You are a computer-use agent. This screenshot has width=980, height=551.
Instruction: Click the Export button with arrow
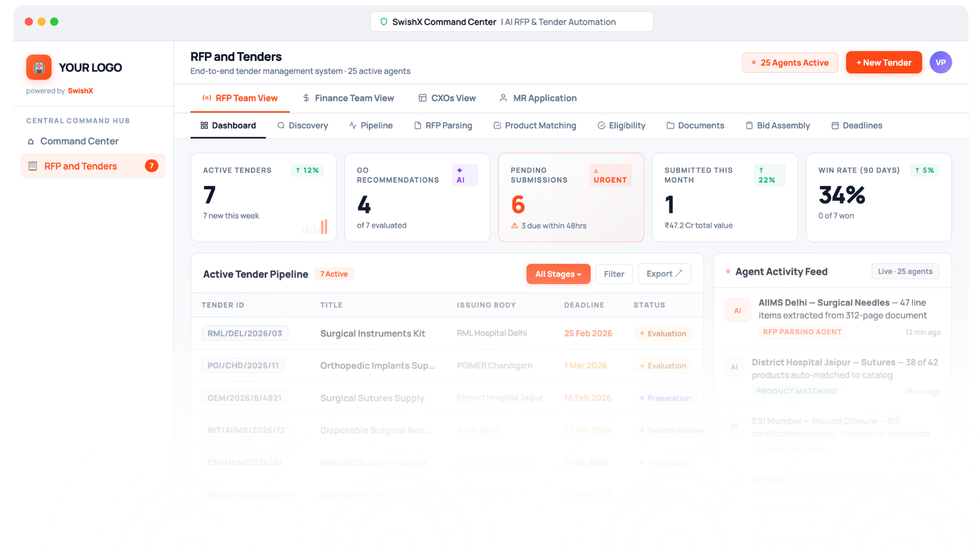tap(664, 274)
